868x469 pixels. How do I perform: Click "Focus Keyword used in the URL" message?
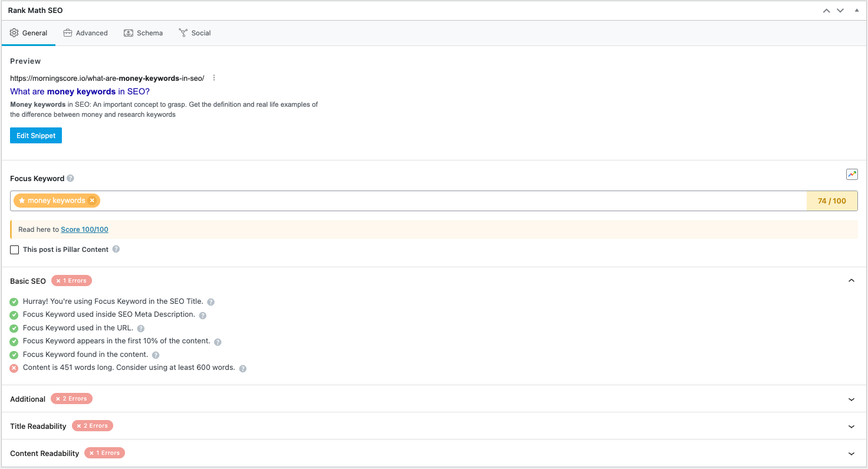(78, 328)
